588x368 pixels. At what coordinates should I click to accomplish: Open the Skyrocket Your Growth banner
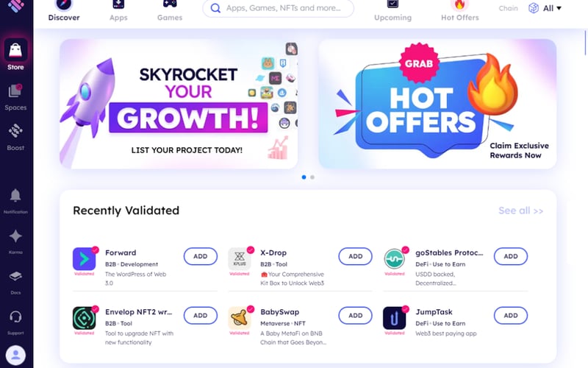[179, 104]
